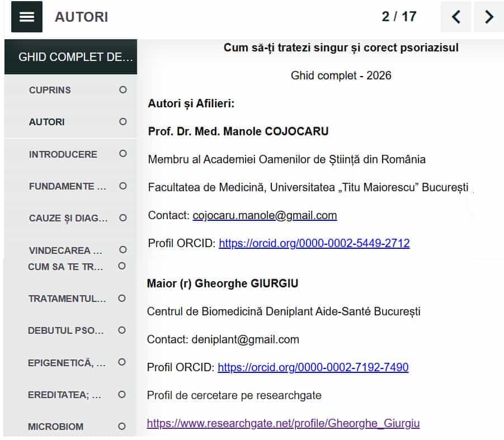Click the 2 / 17 page indicator
This screenshot has width=504, height=440.
click(399, 17)
